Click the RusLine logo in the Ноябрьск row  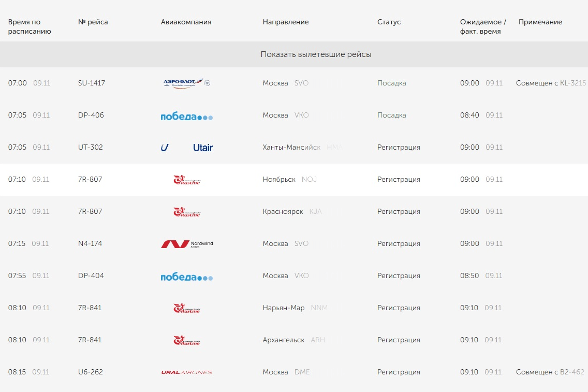(187, 180)
